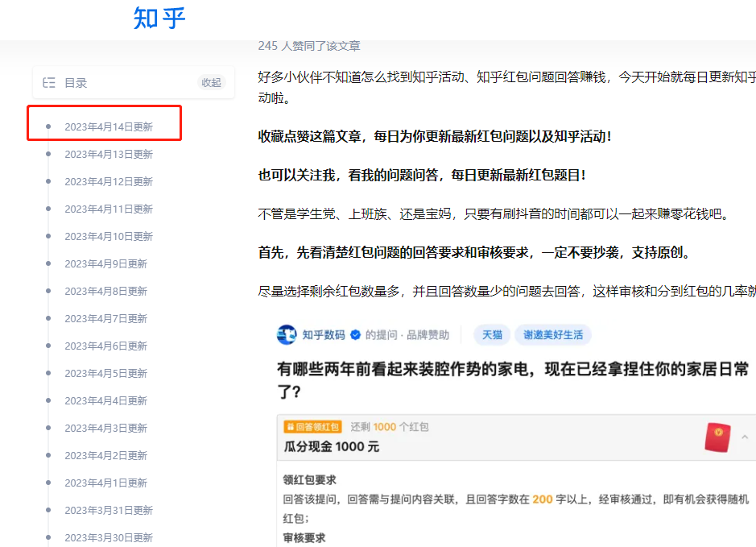This screenshot has height=547, width=756.
Task: Open 2023年3月30日更新 catalog entry
Action: pos(109,538)
